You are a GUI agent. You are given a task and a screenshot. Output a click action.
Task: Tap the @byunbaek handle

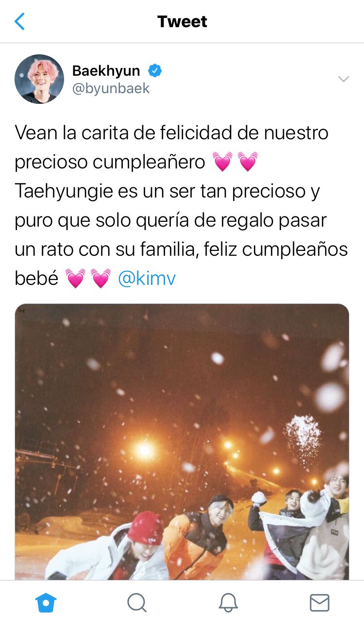pyautogui.click(x=111, y=88)
